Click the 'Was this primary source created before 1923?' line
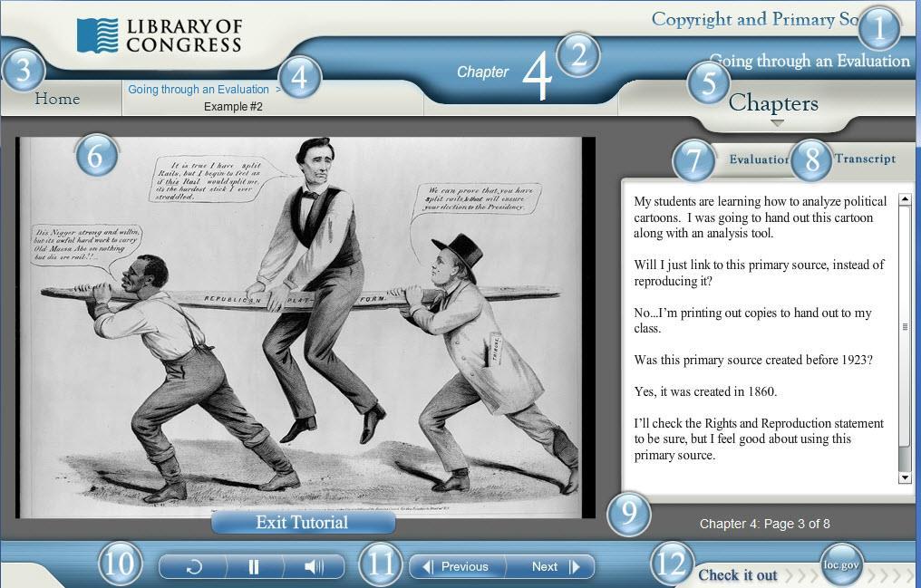 click(x=753, y=360)
